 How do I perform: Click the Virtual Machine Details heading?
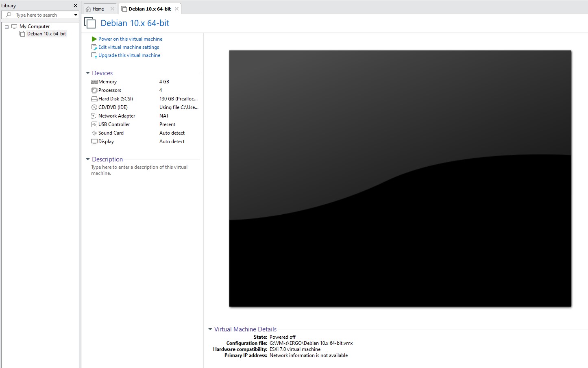(245, 329)
